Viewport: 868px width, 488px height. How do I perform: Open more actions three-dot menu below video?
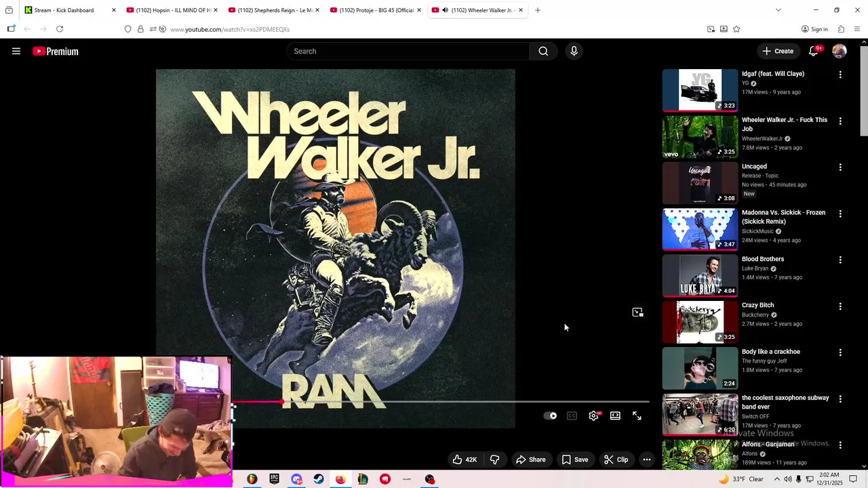pos(647,460)
